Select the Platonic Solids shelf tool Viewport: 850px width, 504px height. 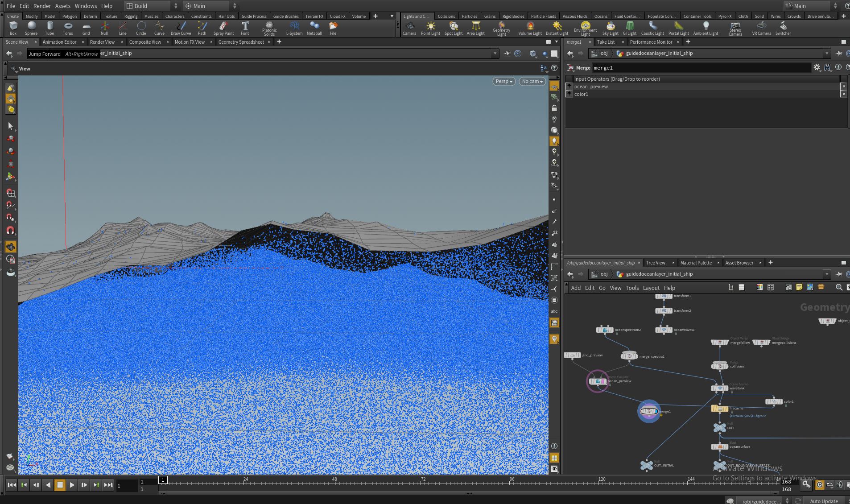pos(269,29)
